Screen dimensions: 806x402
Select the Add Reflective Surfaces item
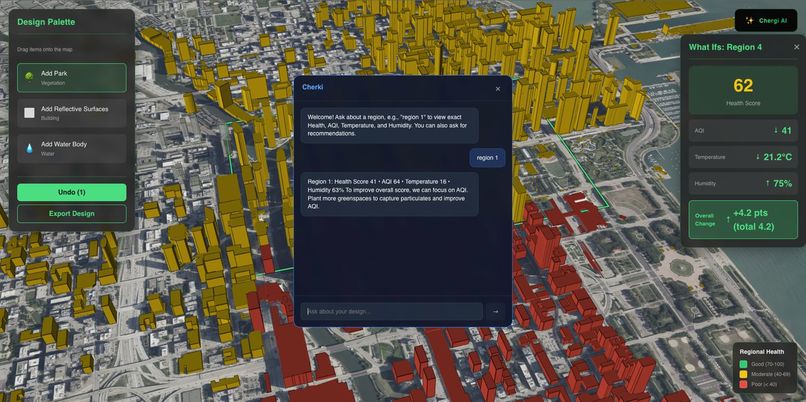point(71,113)
